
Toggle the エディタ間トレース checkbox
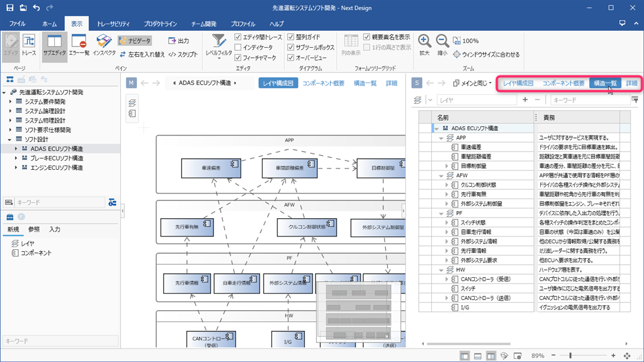click(238, 37)
